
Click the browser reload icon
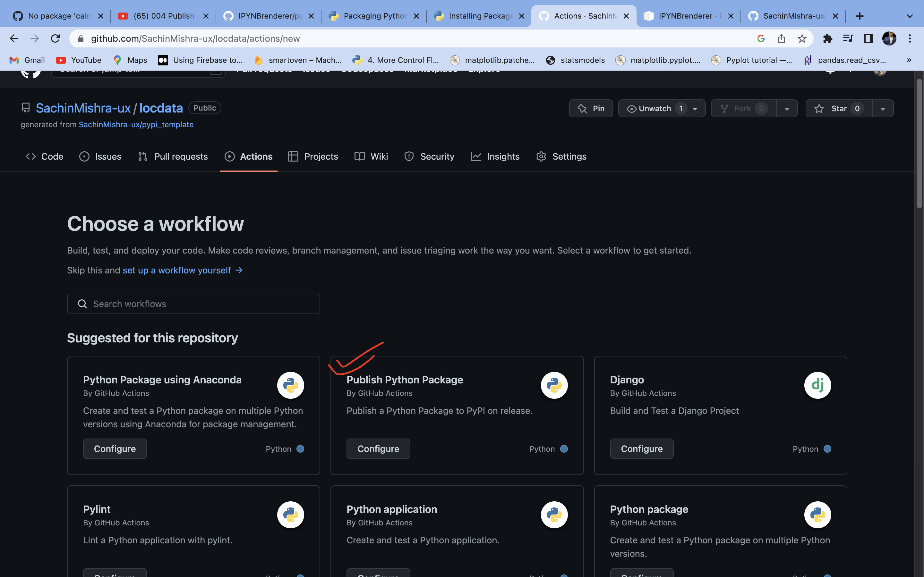(x=56, y=38)
